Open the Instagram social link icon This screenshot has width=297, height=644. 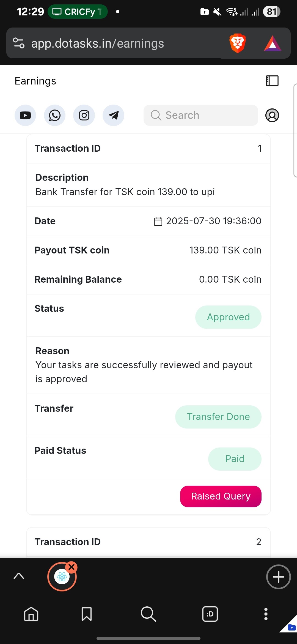(x=84, y=115)
